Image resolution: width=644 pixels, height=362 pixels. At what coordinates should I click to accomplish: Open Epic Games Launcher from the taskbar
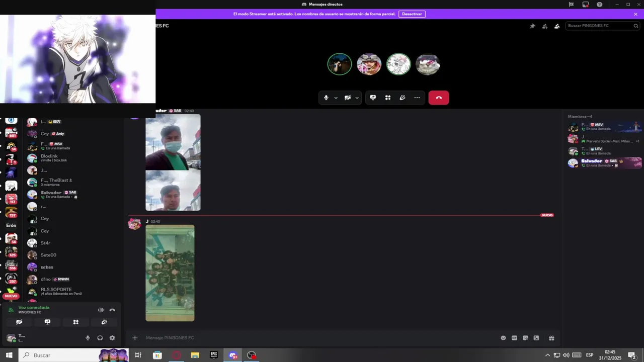214,355
